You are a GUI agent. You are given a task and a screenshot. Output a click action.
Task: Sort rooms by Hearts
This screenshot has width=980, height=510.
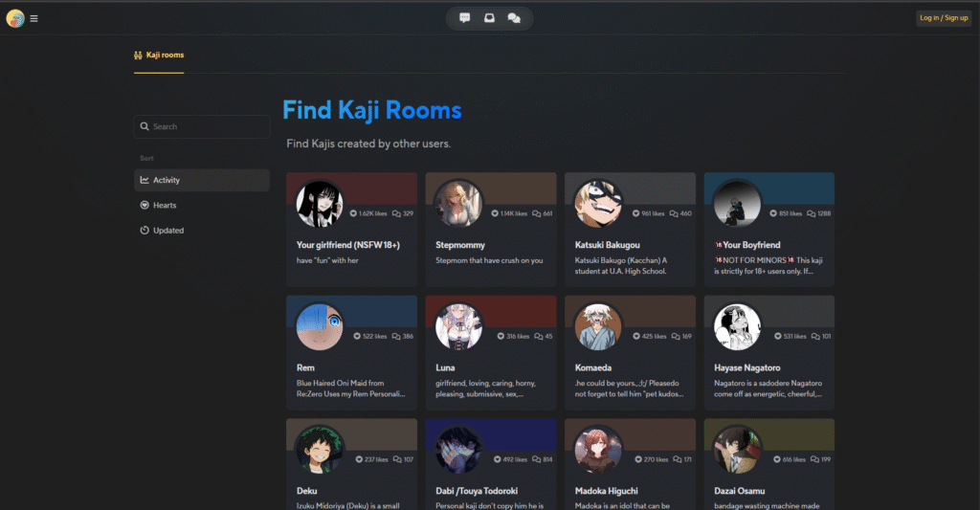201,205
